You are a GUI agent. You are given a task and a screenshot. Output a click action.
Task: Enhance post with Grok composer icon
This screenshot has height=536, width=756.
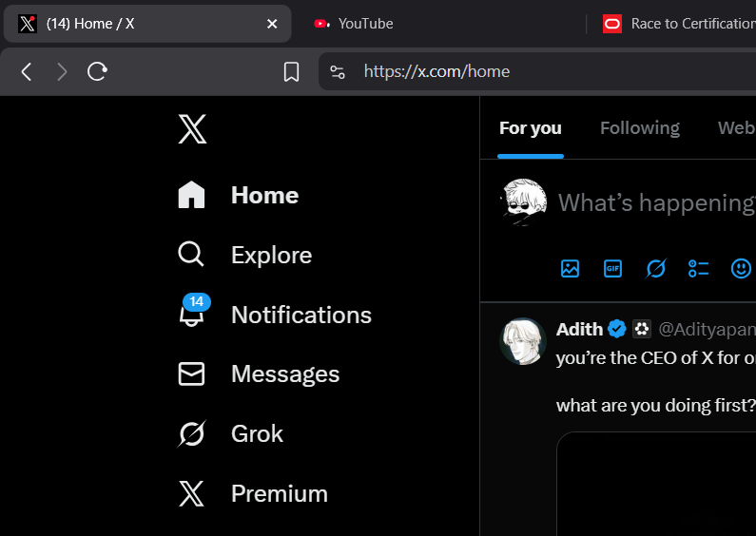tap(656, 269)
